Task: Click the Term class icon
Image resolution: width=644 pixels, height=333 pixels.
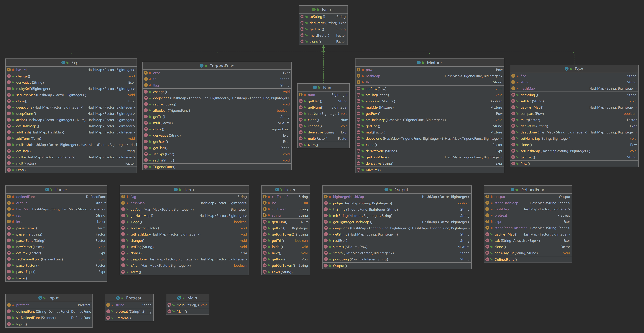Action: [x=176, y=189]
